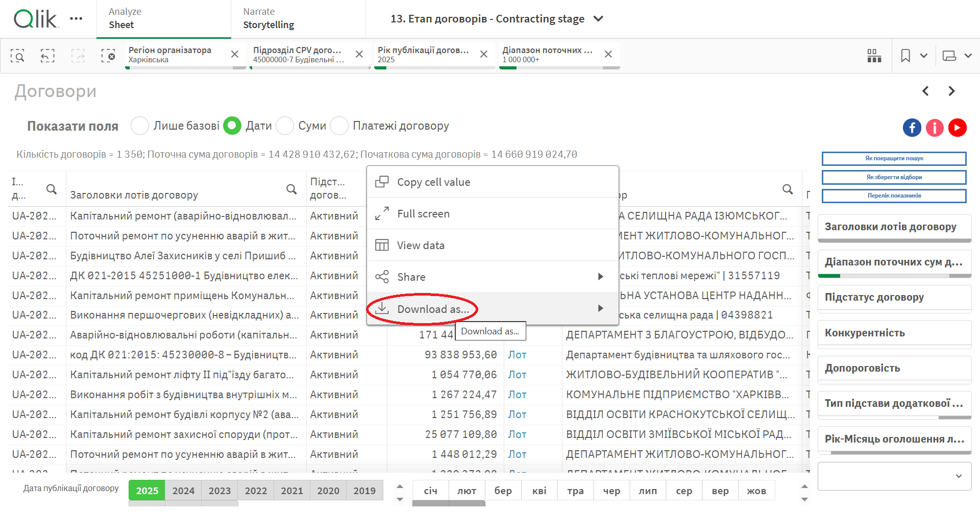Search the Заголовки лотів договору column
Image resolution: width=980 pixels, height=512 pixels.
click(x=291, y=189)
